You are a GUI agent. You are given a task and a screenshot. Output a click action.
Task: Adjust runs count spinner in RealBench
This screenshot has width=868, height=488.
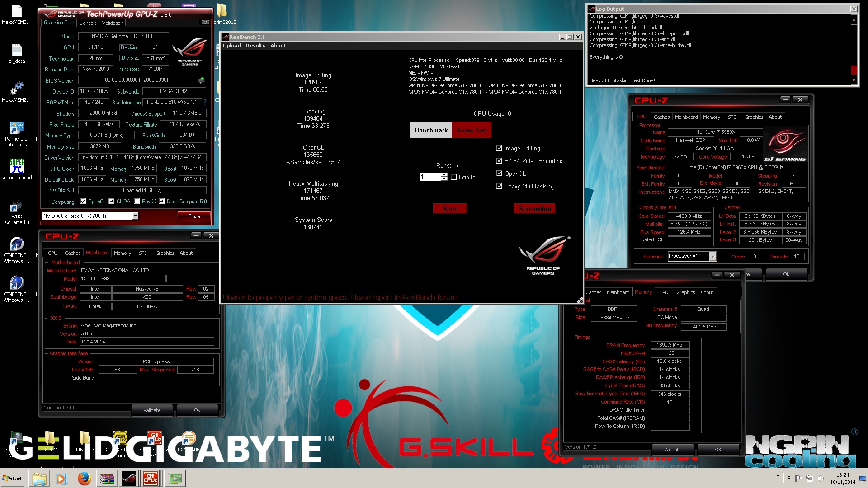(444, 177)
